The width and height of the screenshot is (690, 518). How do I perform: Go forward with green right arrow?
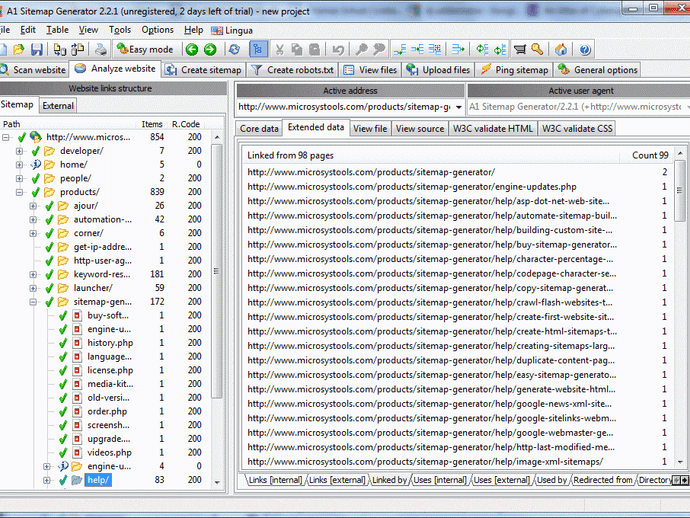click(210, 49)
